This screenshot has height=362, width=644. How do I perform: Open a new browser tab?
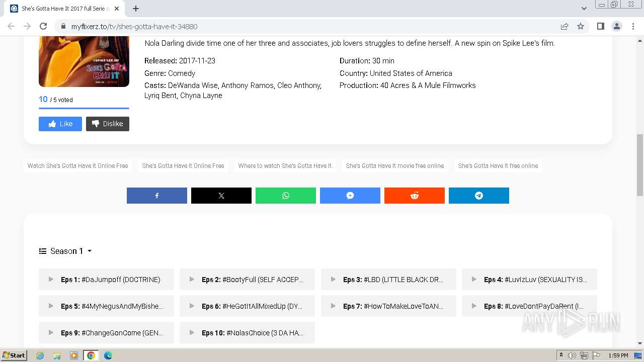pyautogui.click(x=135, y=9)
